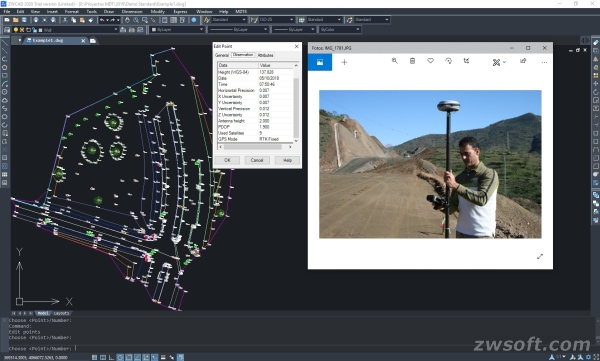Expand the ByLayer color dropdown
The image size is (600, 361).
177,29
